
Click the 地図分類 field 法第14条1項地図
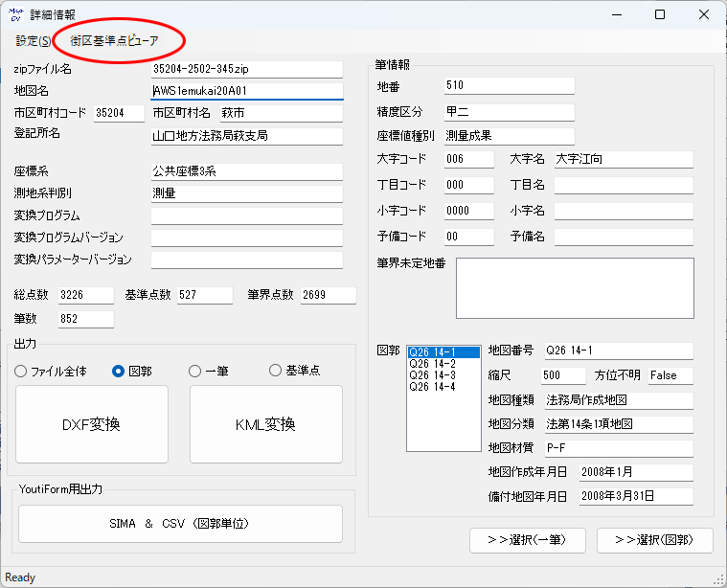tap(619, 424)
